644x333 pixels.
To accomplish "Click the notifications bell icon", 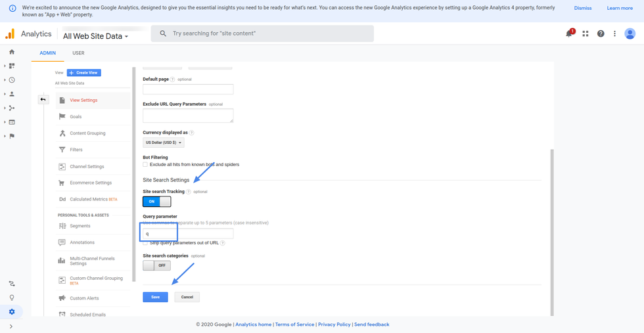I will point(569,33).
